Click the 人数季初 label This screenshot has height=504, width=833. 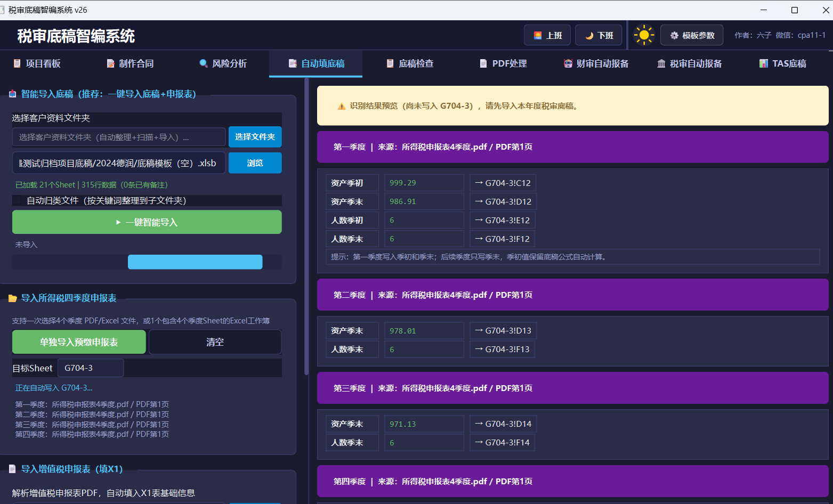tap(352, 220)
